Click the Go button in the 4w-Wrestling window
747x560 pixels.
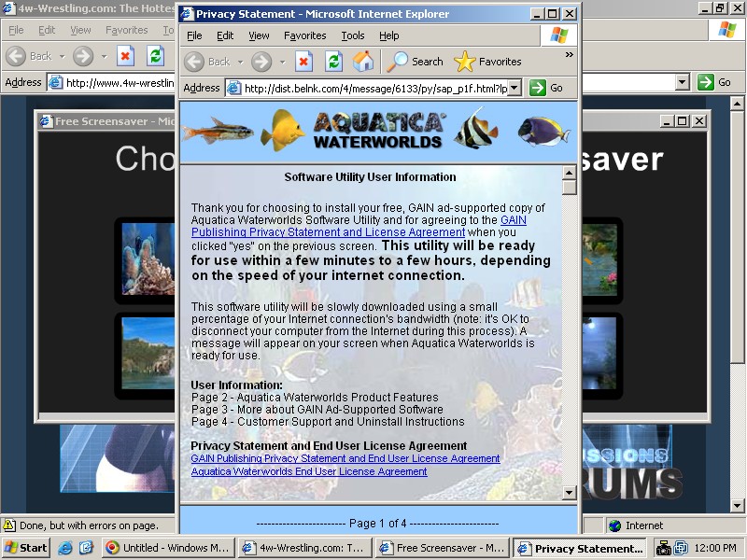click(x=713, y=82)
